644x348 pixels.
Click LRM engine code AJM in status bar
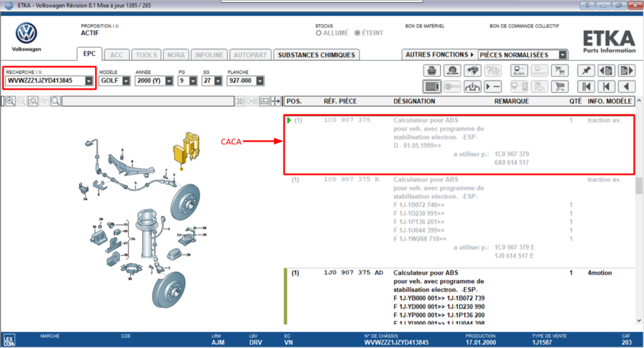[218, 342]
